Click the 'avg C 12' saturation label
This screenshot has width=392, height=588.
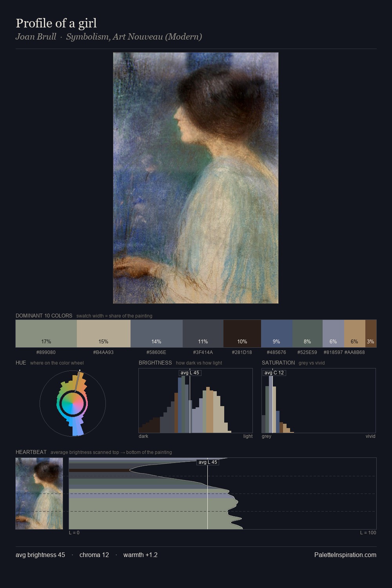click(x=274, y=373)
